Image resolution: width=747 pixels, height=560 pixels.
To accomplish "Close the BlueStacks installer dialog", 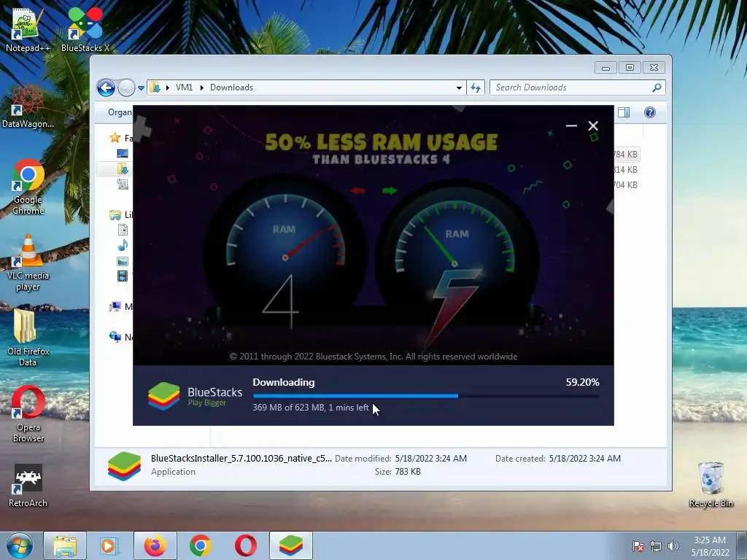I will [x=593, y=125].
